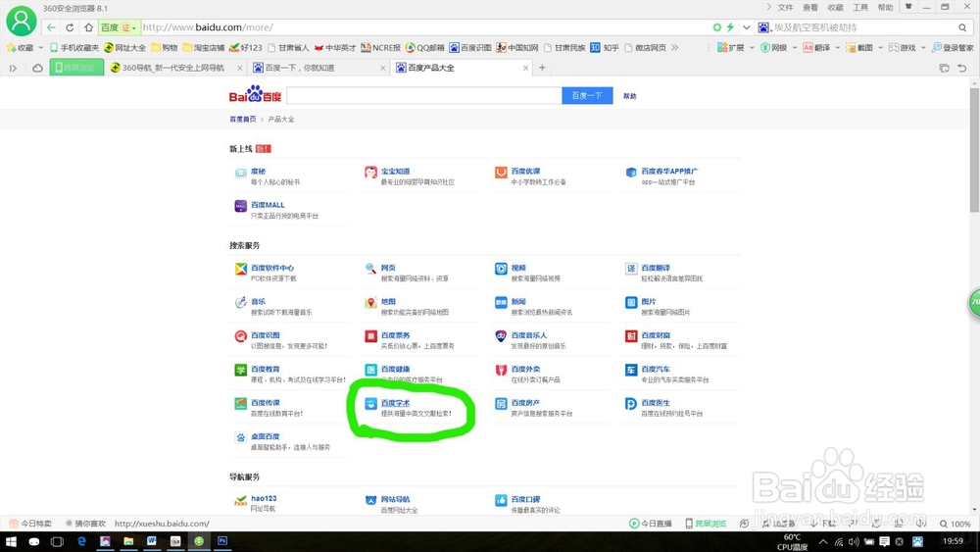Viewport: 980px width, 552px height.
Task: Click the 百度汽车 icon
Action: click(x=630, y=370)
